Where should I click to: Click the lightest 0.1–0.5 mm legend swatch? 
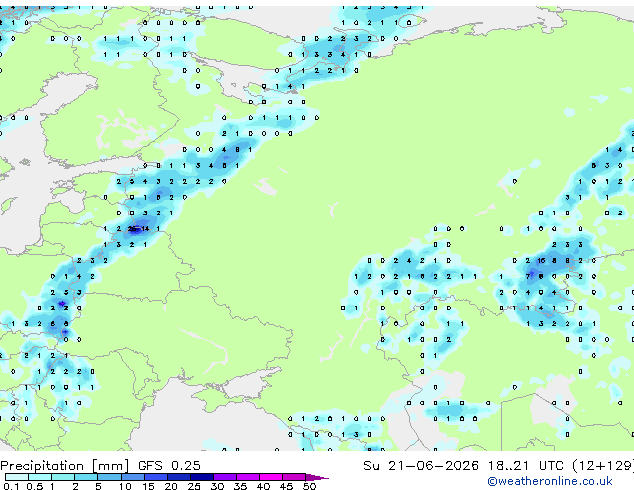click(17, 477)
